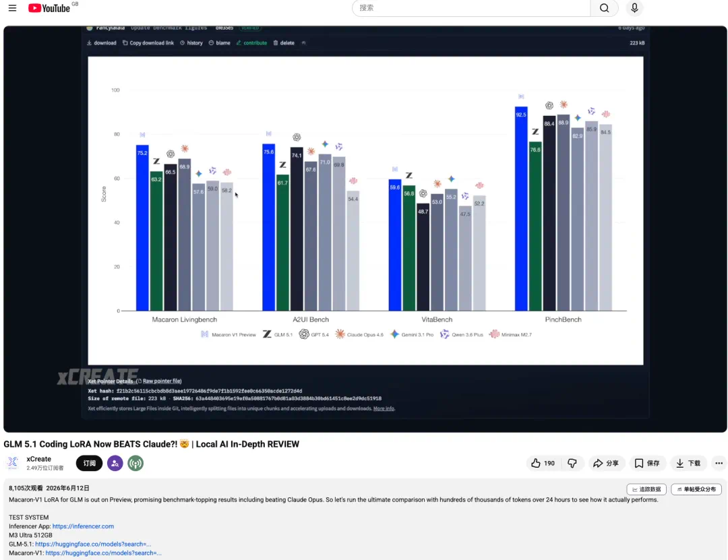This screenshot has height=560, width=728.
Task: Subscribe using the 订阅 button
Action: tap(89, 463)
